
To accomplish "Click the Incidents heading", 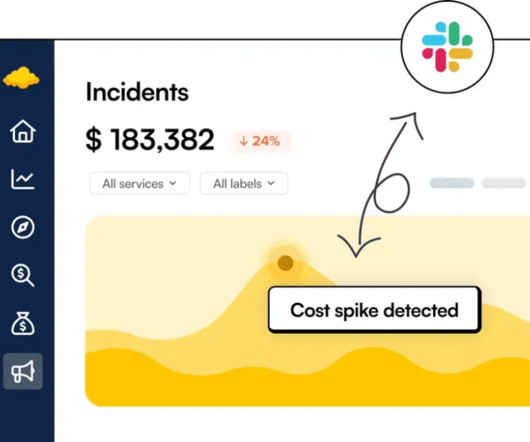I will (x=137, y=92).
